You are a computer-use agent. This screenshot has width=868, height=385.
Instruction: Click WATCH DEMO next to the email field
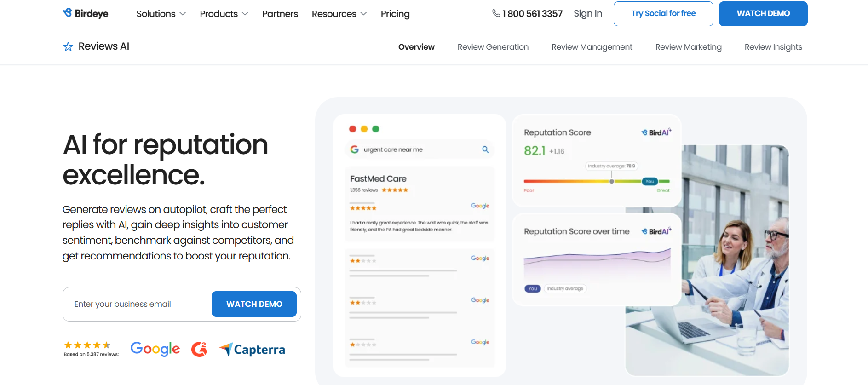pyautogui.click(x=254, y=304)
